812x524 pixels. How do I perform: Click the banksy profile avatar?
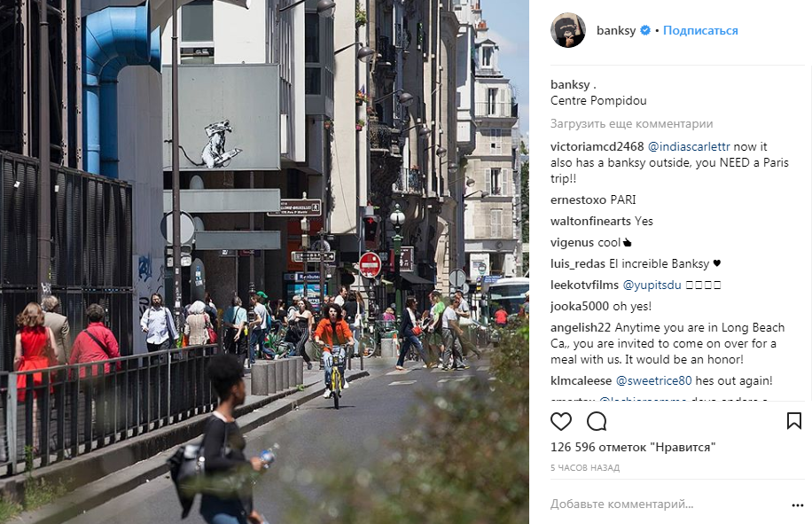(x=568, y=30)
